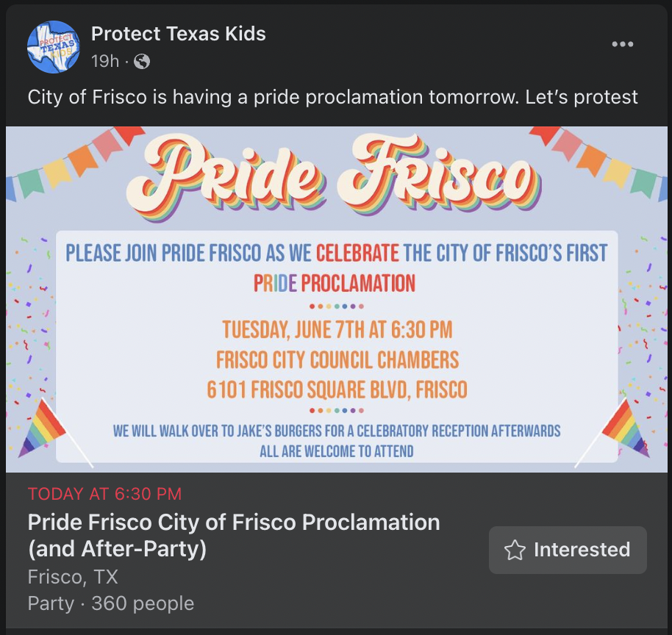Click the red TODAY AT 6:30 PM label
Viewport: 672px width, 635px height.
[104, 494]
